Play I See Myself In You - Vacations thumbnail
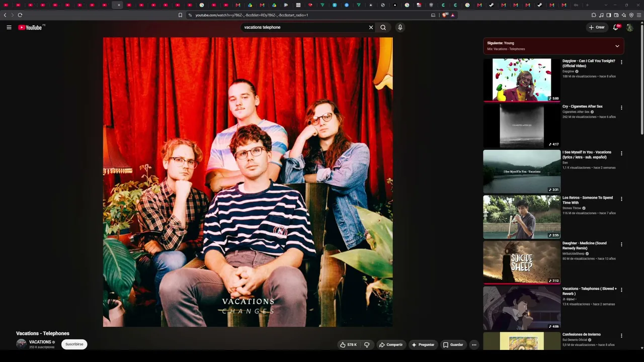644x362 pixels. tap(522, 171)
